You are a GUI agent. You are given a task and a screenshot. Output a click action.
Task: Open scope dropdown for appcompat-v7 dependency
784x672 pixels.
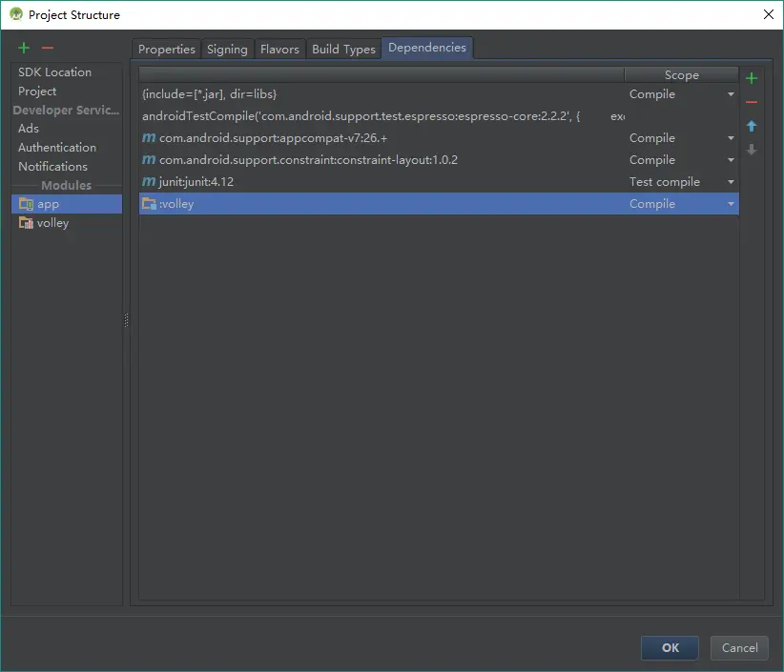(x=731, y=138)
